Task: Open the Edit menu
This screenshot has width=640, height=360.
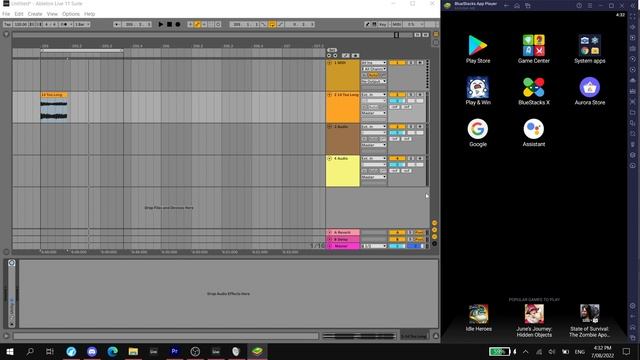Action: coord(19,14)
